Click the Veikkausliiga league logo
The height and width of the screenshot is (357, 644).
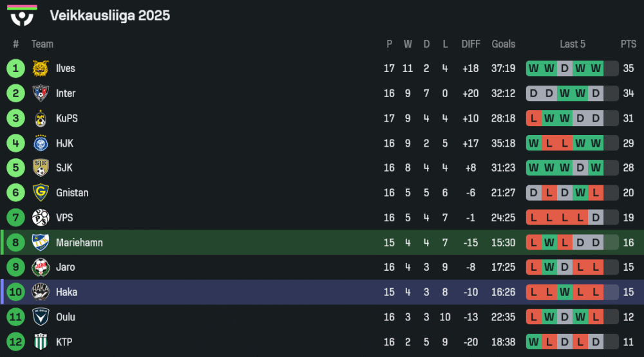(x=22, y=15)
